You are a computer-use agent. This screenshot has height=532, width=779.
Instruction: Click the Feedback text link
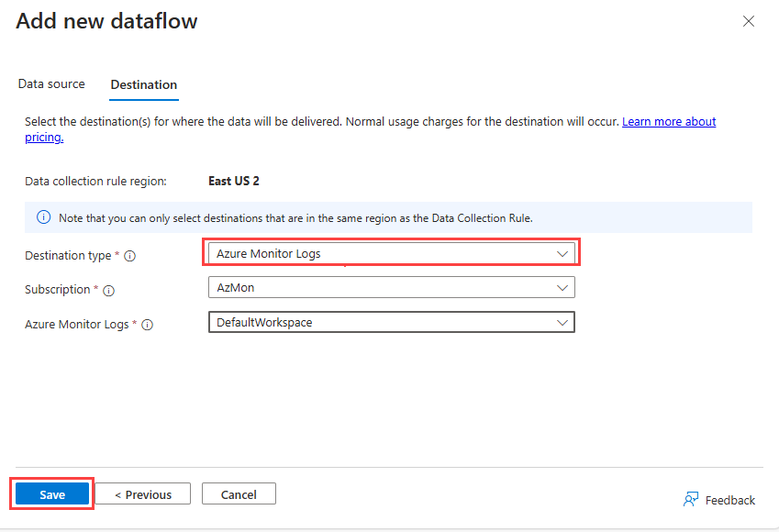(729, 500)
